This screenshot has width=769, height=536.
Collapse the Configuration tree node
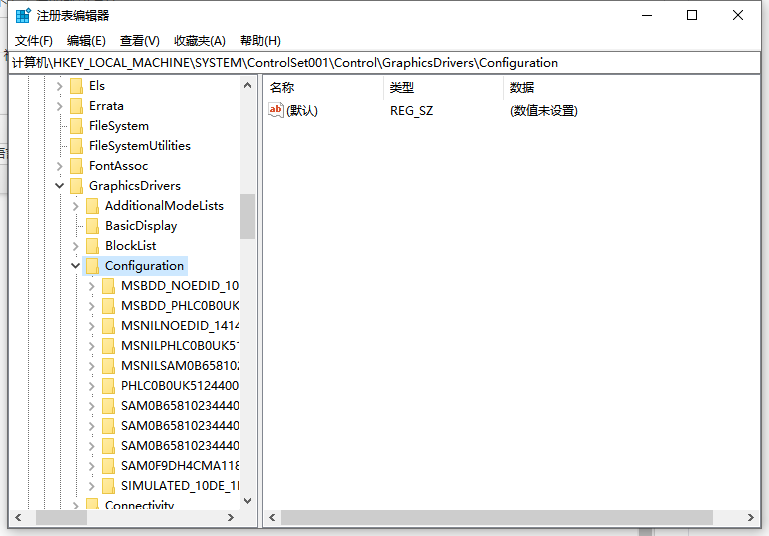[76, 266]
